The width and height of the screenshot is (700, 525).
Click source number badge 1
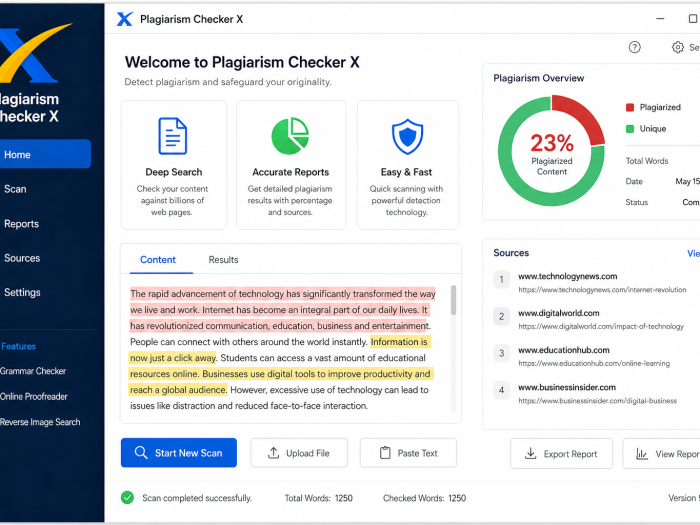[x=501, y=280]
